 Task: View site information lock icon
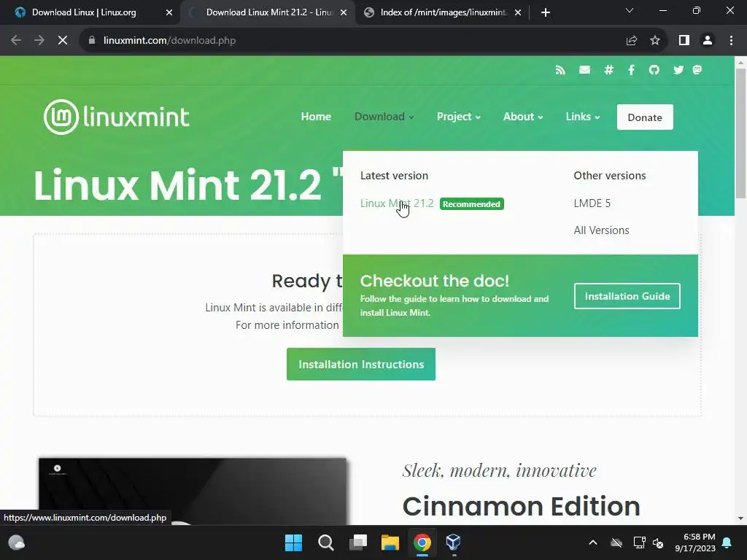(92, 41)
